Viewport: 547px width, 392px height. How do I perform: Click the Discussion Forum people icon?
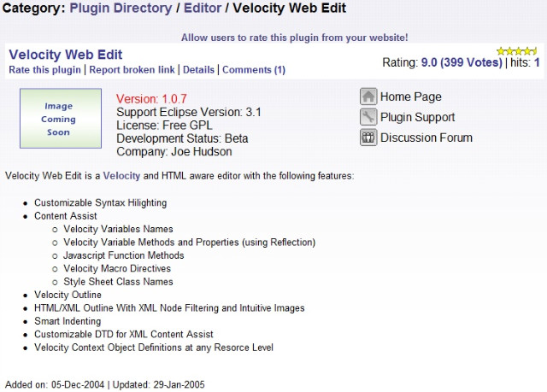(x=368, y=137)
